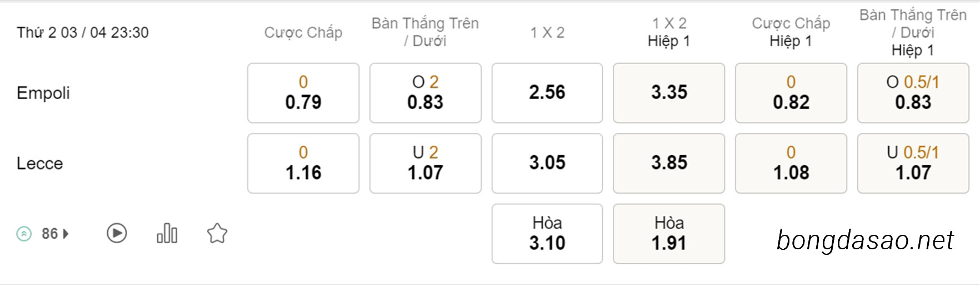Bet Lecce win 1X2 at 3.05
Viewport: 980px width, 286px height.
pos(547,163)
